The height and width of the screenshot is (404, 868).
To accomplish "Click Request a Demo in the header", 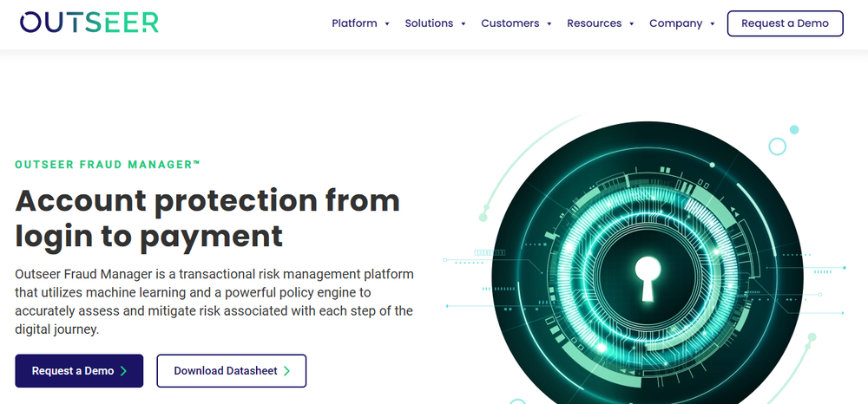I will 785,23.
